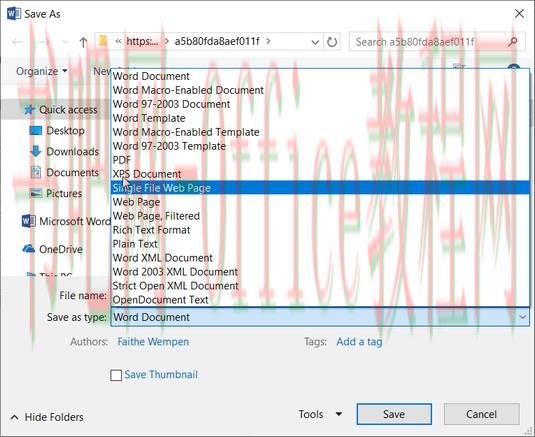The height and width of the screenshot is (437, 535).
Task: Open Desktop in the navigation pane
Action: pos(66,130)
